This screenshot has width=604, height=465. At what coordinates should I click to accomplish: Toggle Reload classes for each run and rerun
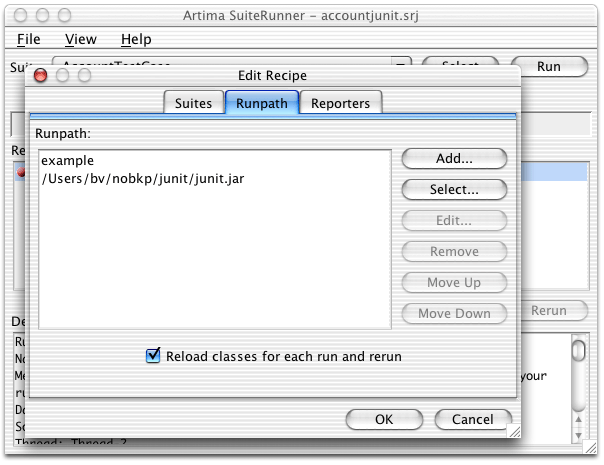[x=153, y=356]
